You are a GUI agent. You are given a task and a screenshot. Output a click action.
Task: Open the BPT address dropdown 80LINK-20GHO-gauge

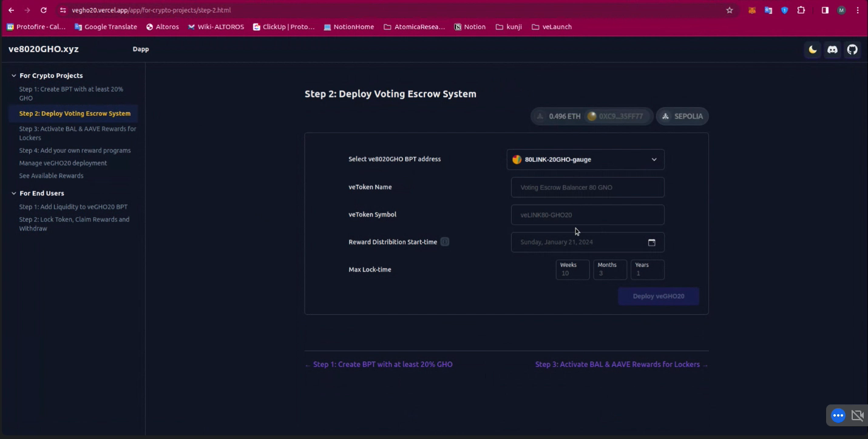point(585,159)
